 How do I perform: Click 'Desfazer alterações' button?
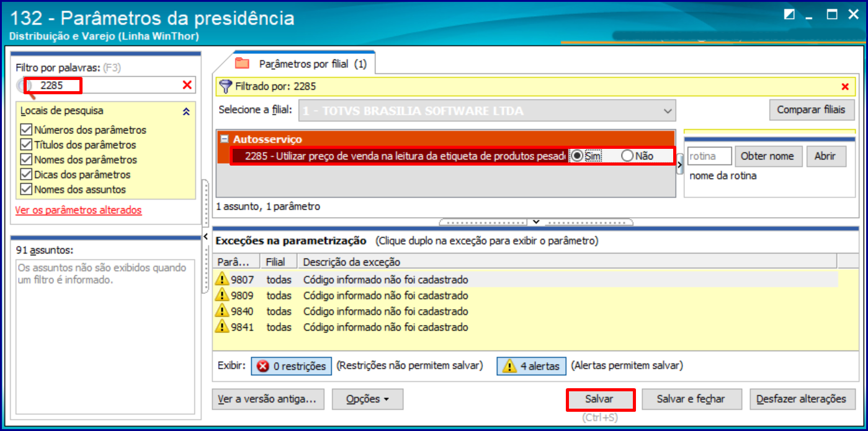[x=801, y=399]
